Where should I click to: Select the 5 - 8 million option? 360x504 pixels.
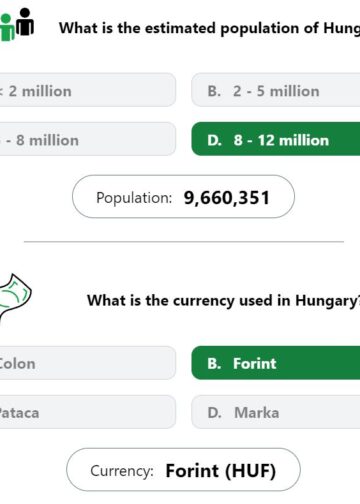(88, 139)
